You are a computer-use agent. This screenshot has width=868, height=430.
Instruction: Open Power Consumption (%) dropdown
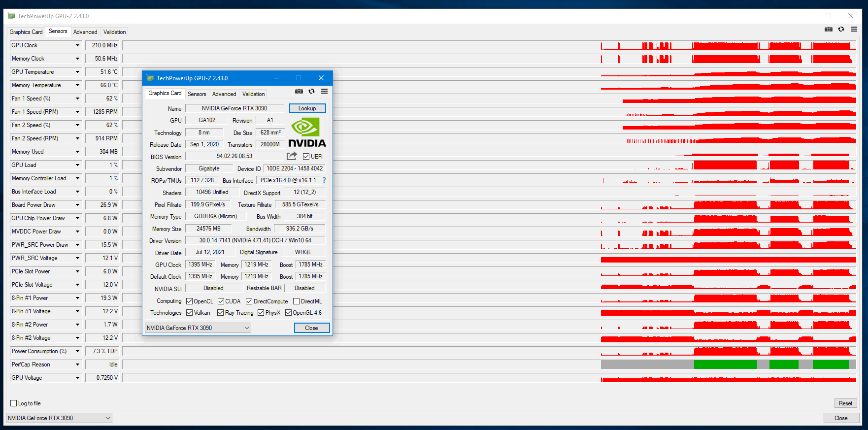pyautogui.click(x=77, y=351)
